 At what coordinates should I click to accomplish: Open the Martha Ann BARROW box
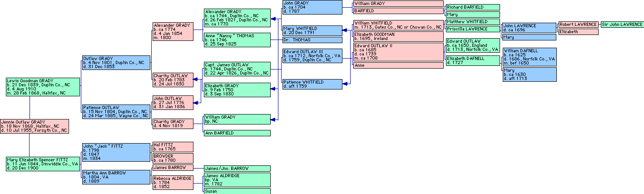tap(116, 177)
